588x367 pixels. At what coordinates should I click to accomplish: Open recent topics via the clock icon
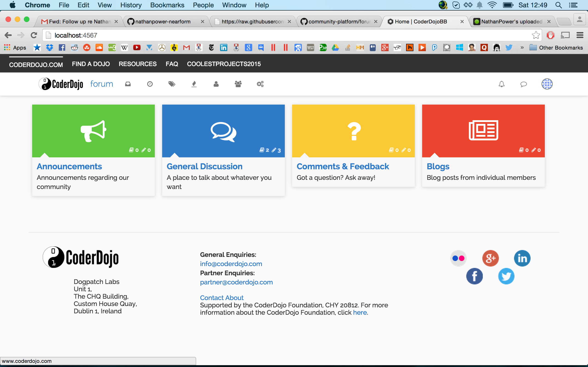coord(150,84)
